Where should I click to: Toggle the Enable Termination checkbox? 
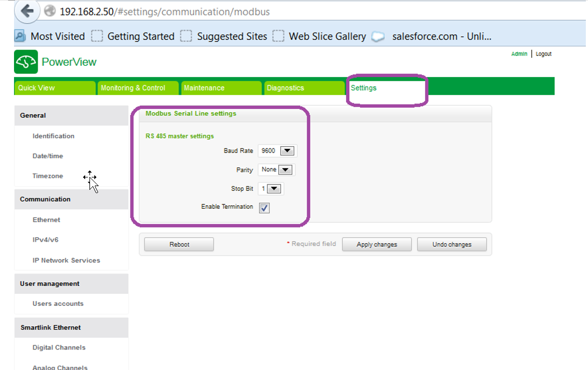(264, 208)
